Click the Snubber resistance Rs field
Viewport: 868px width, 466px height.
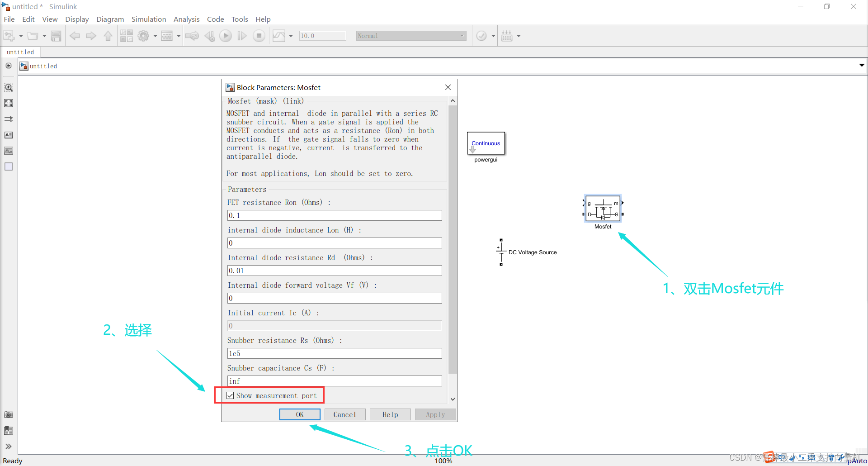335,353
